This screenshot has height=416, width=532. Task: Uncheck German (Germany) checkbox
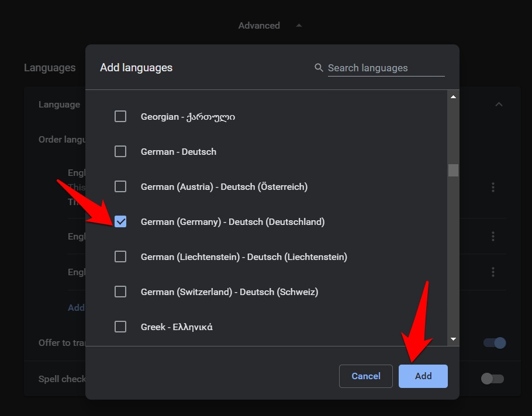[x=120, y=221]
